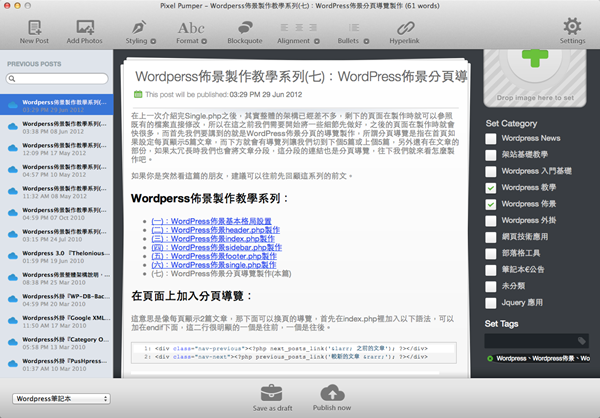Check the Jquery 應用 category

[491, 303]
